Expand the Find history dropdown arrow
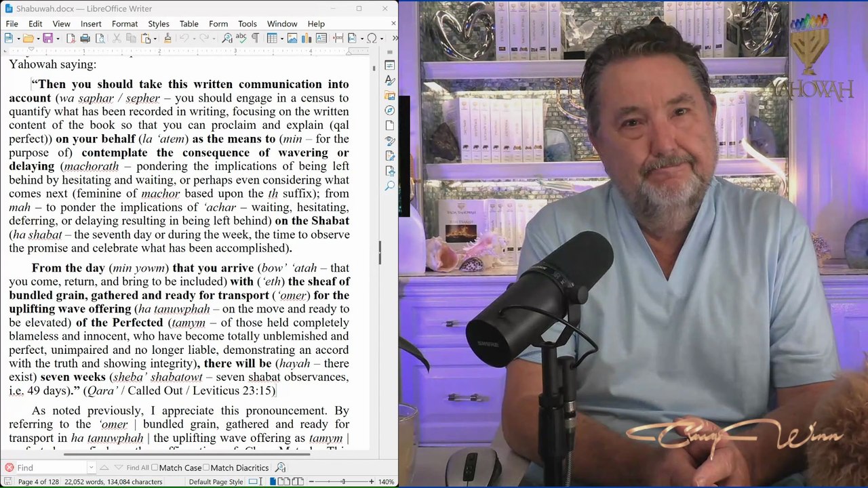Viewport: 868px width, 488px height. click(91, 468)
